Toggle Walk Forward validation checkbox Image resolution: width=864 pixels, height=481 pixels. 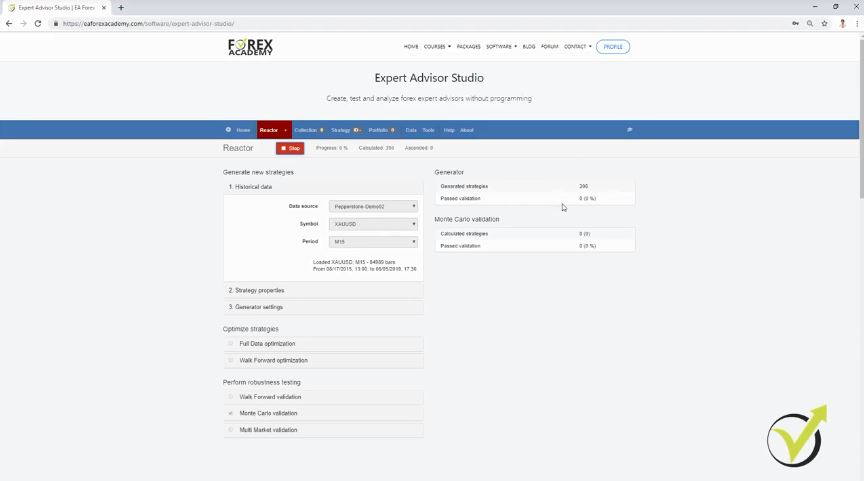[230, 397]
